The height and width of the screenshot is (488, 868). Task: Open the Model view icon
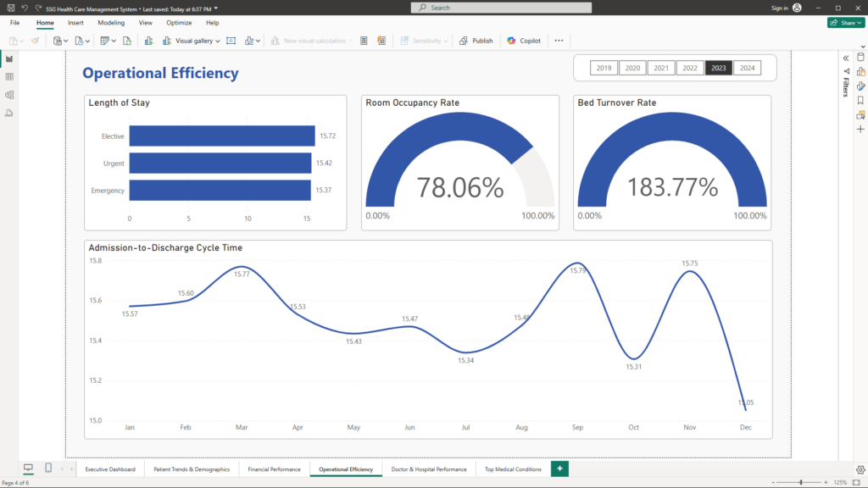pyautogui.click(x=9, y=95)
